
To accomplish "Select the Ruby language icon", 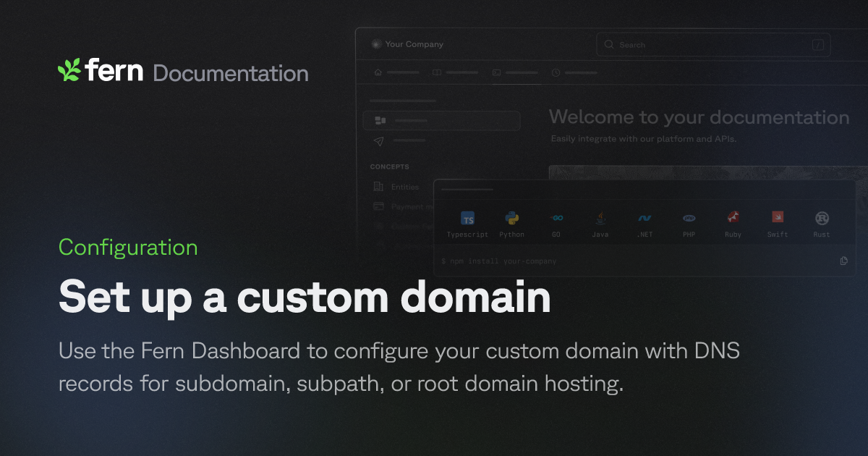I will pos(733,218).
